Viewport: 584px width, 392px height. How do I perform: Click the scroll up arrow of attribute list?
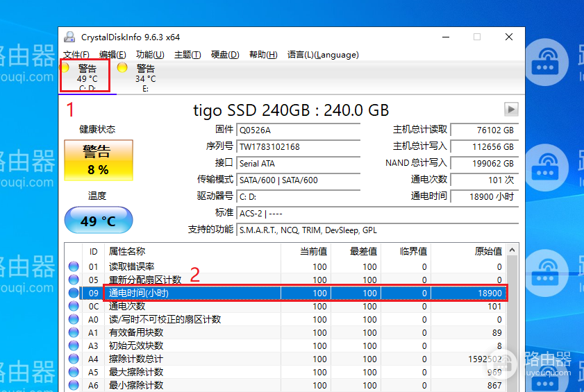512,250
